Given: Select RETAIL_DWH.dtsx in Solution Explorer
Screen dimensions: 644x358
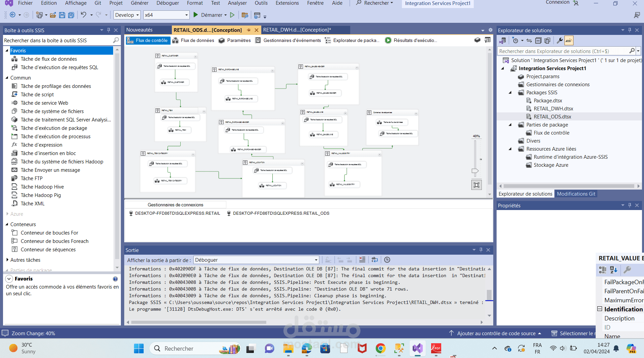Looking at the screenshot, I should (x=553, y=109).
